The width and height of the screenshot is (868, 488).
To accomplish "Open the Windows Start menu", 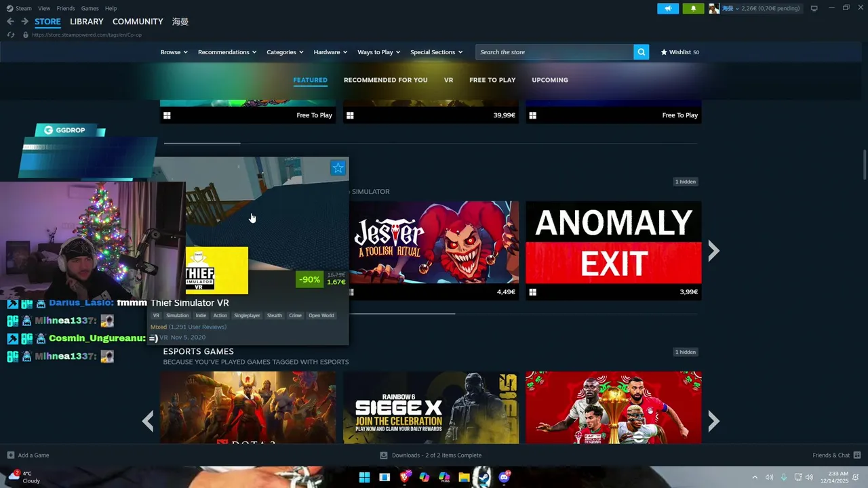I will pyautogui.click(x=364, y=477).
